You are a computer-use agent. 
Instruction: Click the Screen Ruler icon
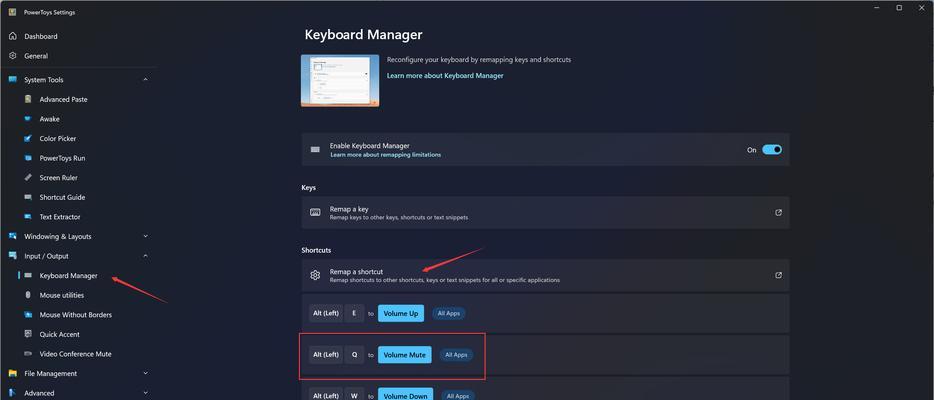[28, 178]
